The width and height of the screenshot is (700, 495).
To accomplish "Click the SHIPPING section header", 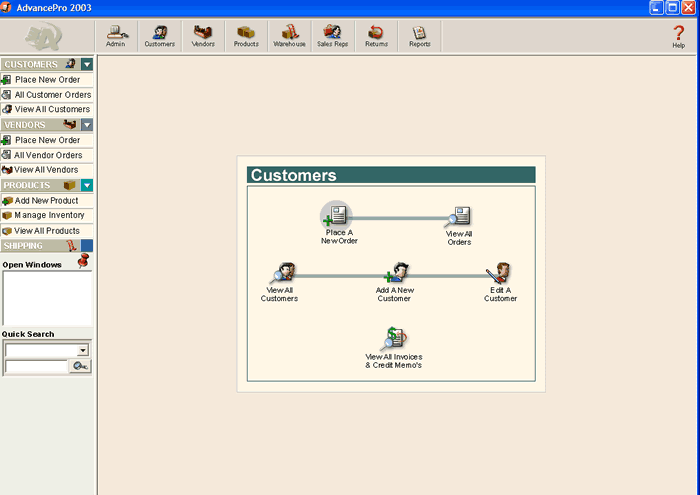I will 41,245.
